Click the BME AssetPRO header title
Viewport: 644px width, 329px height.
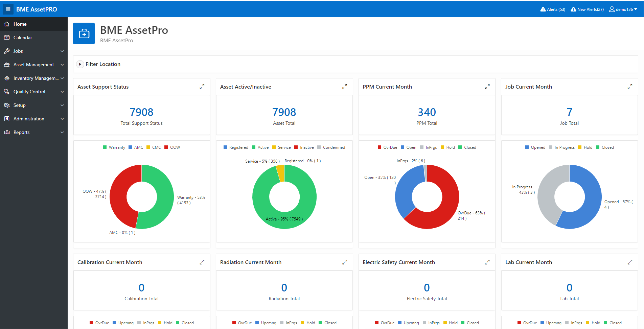(37, 9)
